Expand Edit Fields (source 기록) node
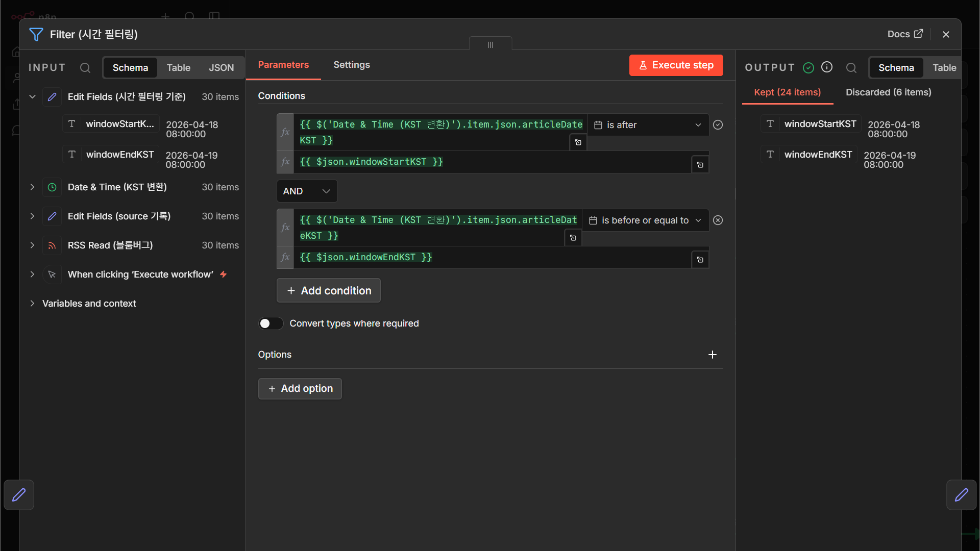This screenshot has width=980, height=551. 32,216
